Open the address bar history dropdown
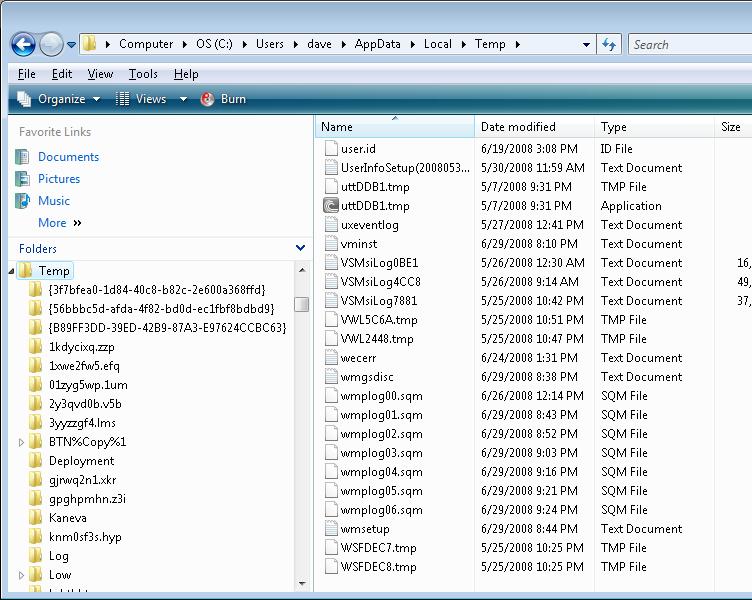Image resolution: width=752 pixels, height=600 pixels. coord(586,45)
